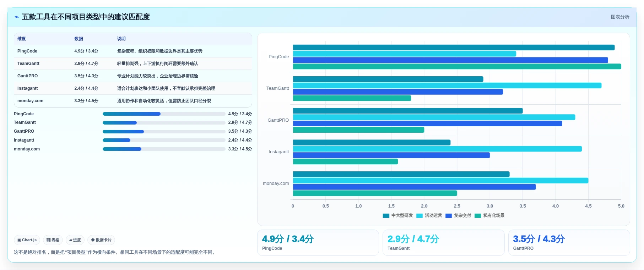Screen dimensions: 644x270
Task: Click the monday.com label on the chart axis
Action: point(276,183)
